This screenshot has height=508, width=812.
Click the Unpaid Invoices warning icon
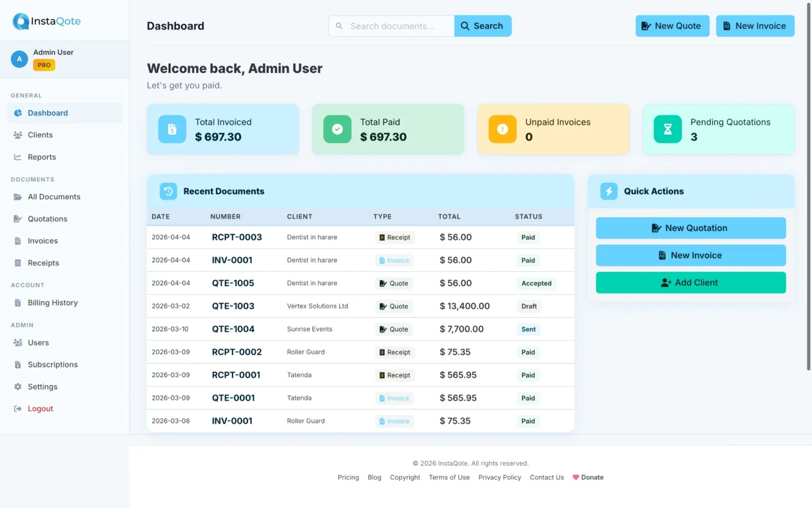click(x=502, y=130)
